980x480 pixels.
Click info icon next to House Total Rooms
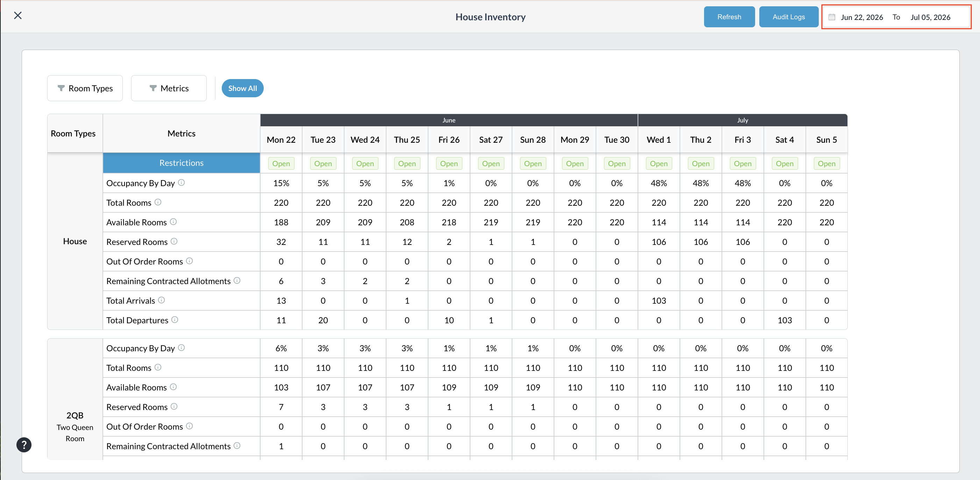coord(158,202)
